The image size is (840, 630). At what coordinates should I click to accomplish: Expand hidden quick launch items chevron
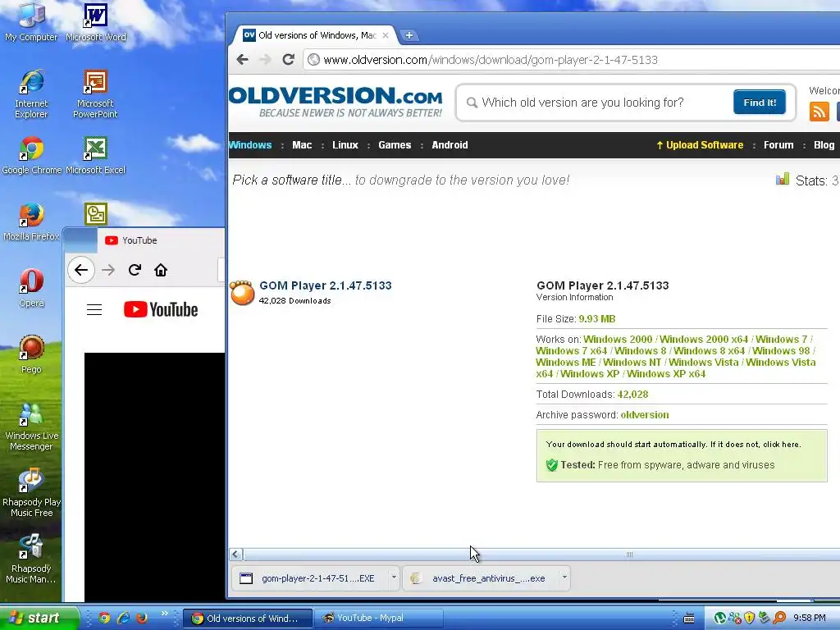[x=164, y=613]
